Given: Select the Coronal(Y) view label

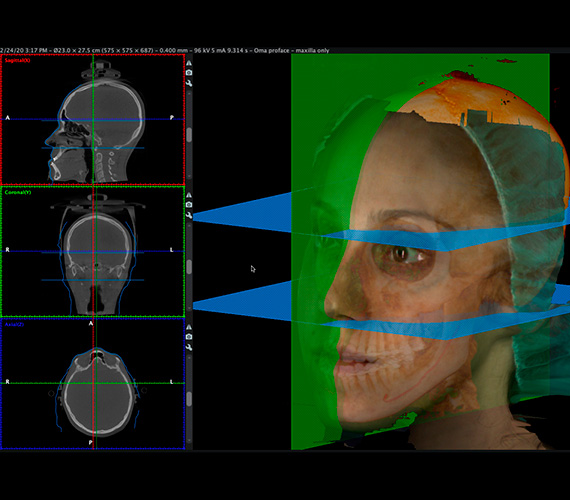Looking at the screenshot, I should tap(18, 192).
